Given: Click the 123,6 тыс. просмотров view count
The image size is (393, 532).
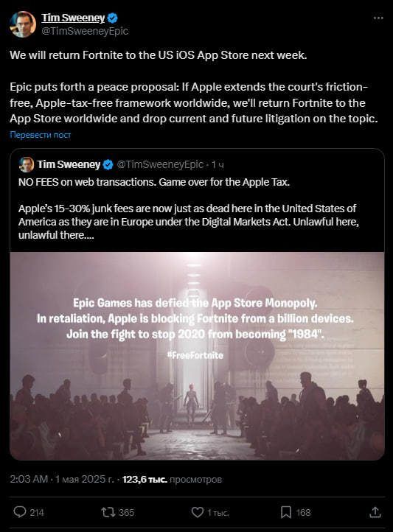Looking at the screenshot, I should point(172,480).
